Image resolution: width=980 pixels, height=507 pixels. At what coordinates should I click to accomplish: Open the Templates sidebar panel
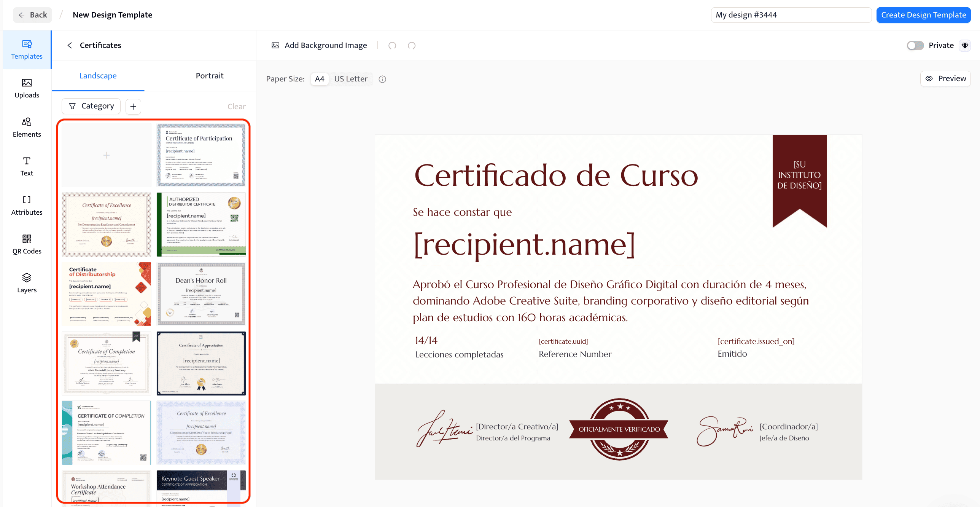point(27,50)
